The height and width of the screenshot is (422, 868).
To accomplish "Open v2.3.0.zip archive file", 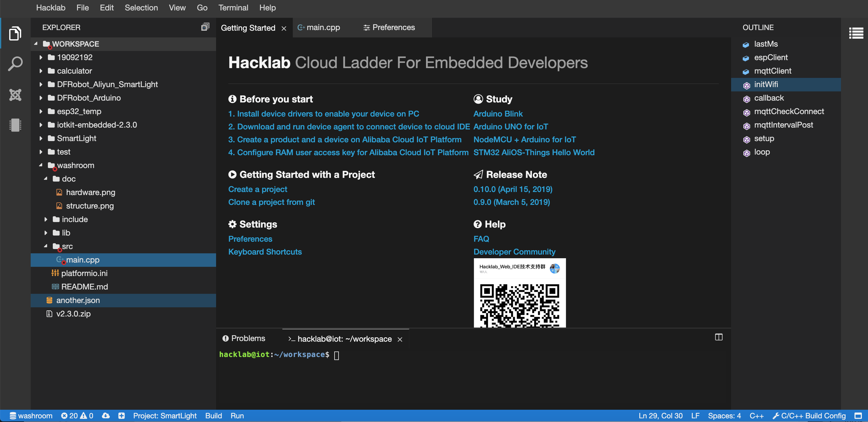I will (123, 313).
